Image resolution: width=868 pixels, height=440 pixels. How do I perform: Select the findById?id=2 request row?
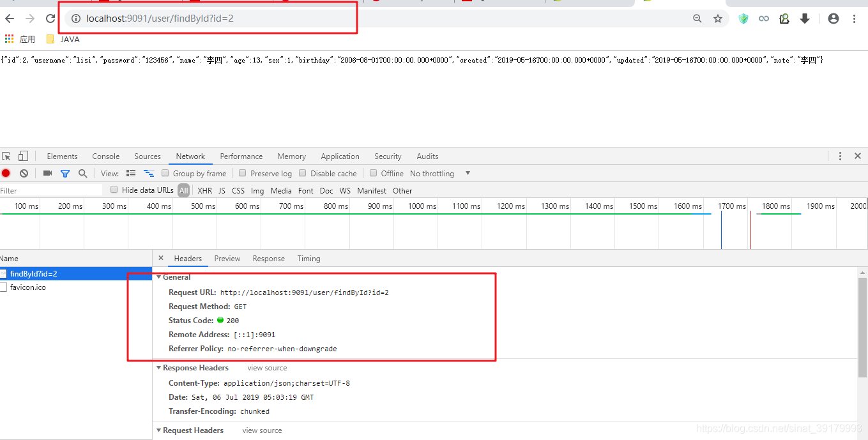pos(76,274)
